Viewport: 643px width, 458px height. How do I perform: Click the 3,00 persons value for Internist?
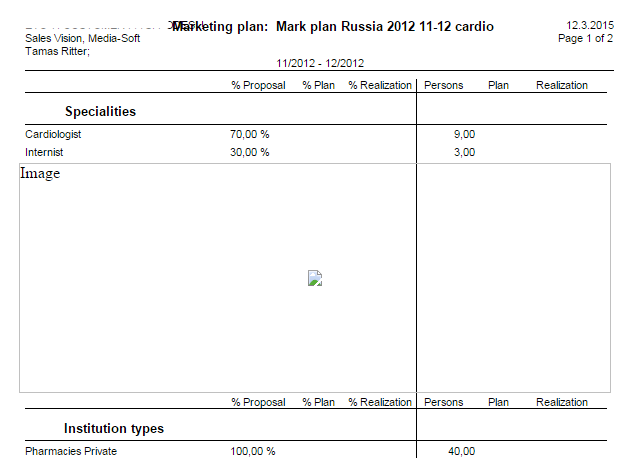[464, 152]
